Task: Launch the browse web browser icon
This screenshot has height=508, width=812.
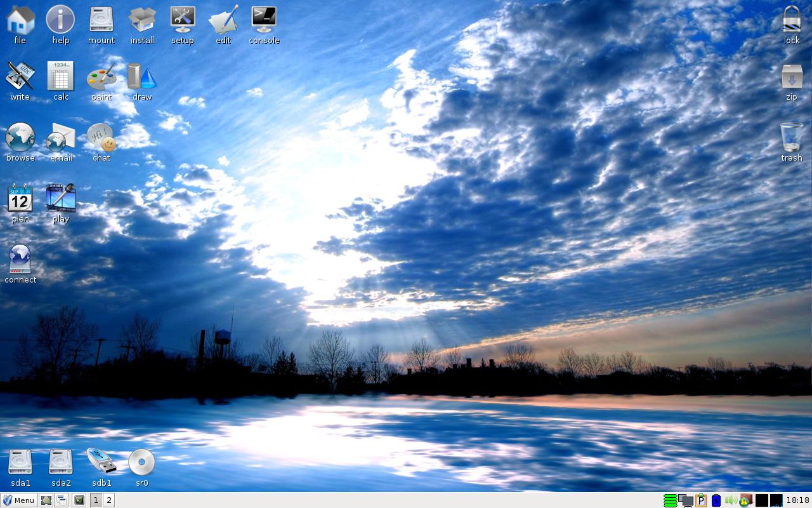Action: (20, 138)
